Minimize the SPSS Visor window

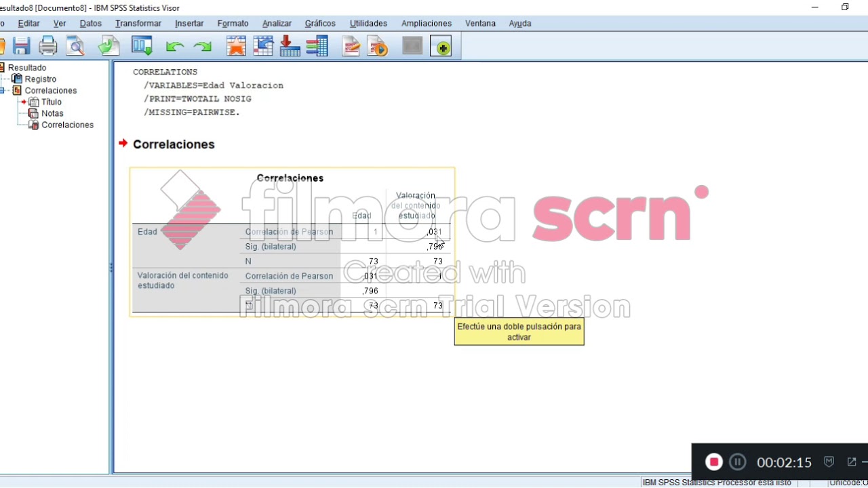click(x=814, y=7)
